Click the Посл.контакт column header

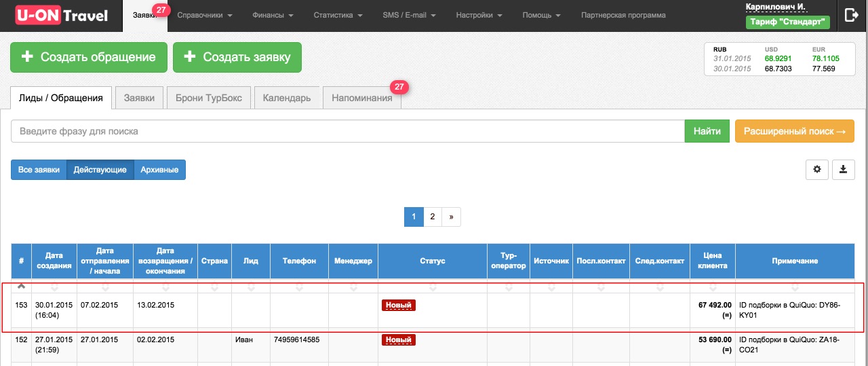[x=601, y=261]
